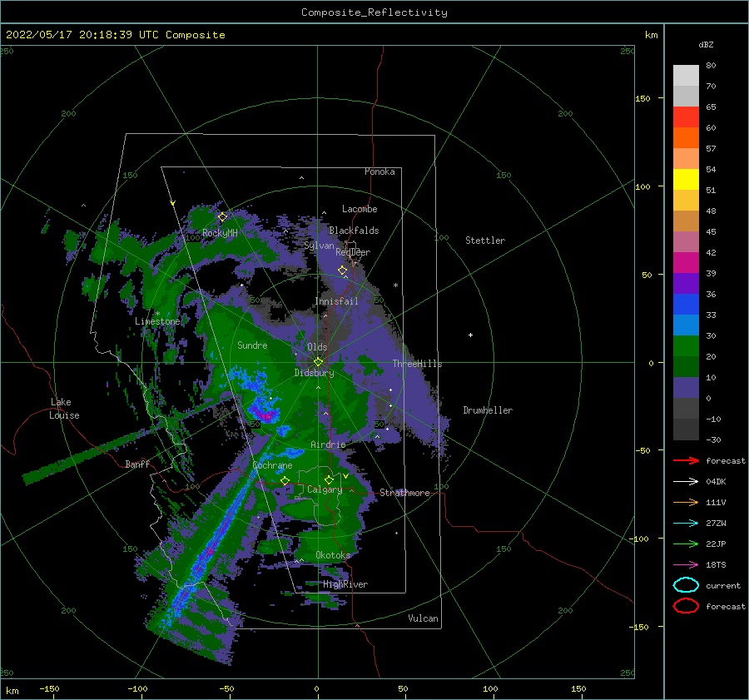Click the orange 57–60 dBZ color swatch
749x700 pixels.
[686, 138]
